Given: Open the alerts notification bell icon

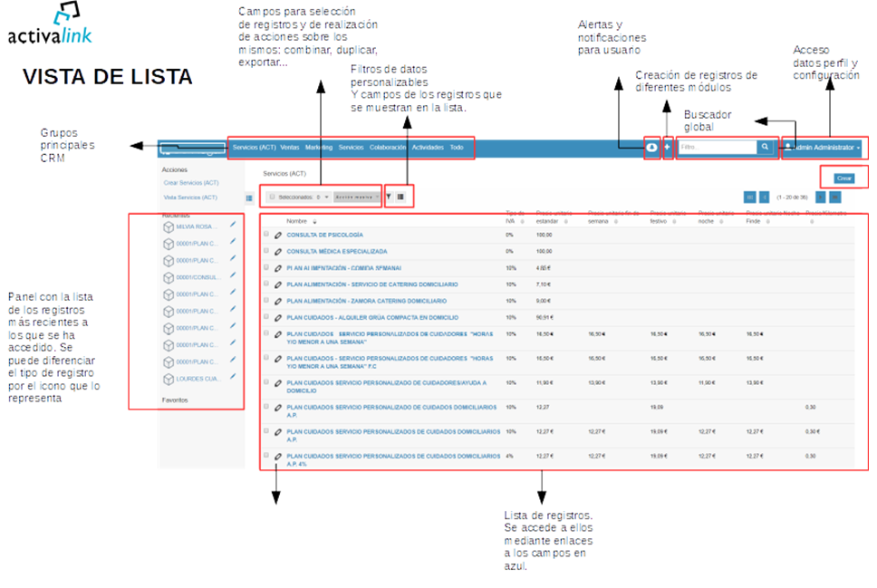Looking at the screenshot, I should click(x=651, y=148).
